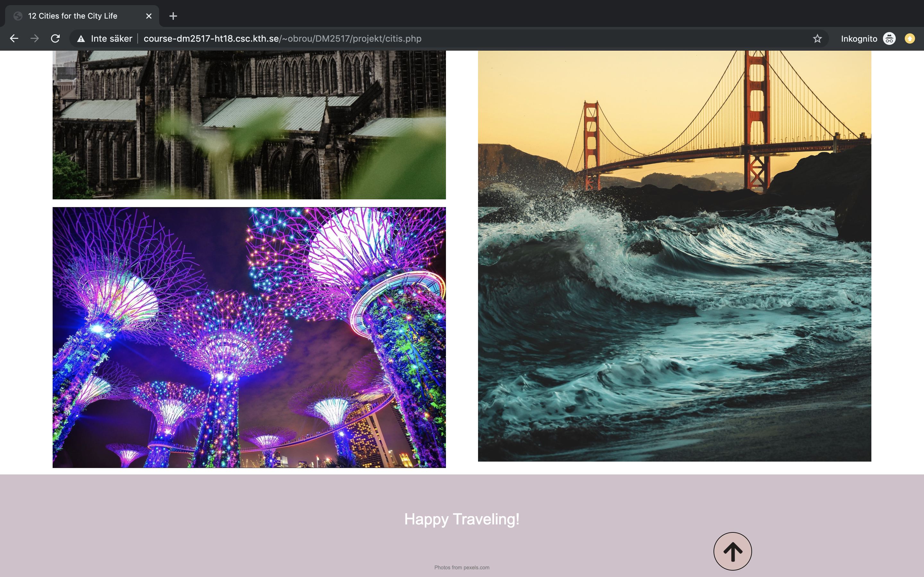Click the scroll-to-top arrow button

click(732, 551)
